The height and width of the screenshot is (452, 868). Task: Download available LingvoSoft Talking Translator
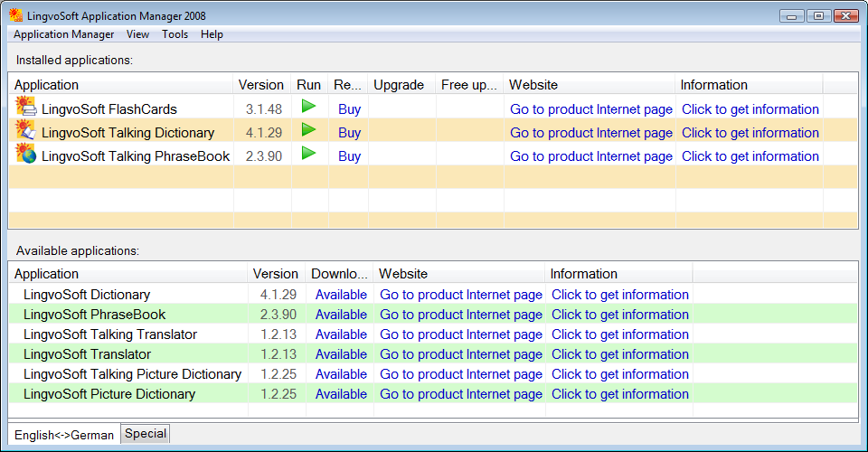coord(341,334)
